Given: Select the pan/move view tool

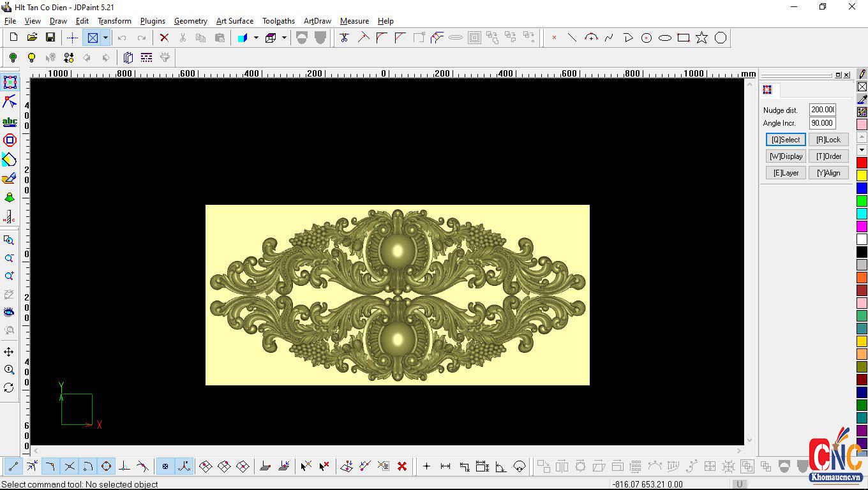Looking at the screenshot, I should point(10,352).
